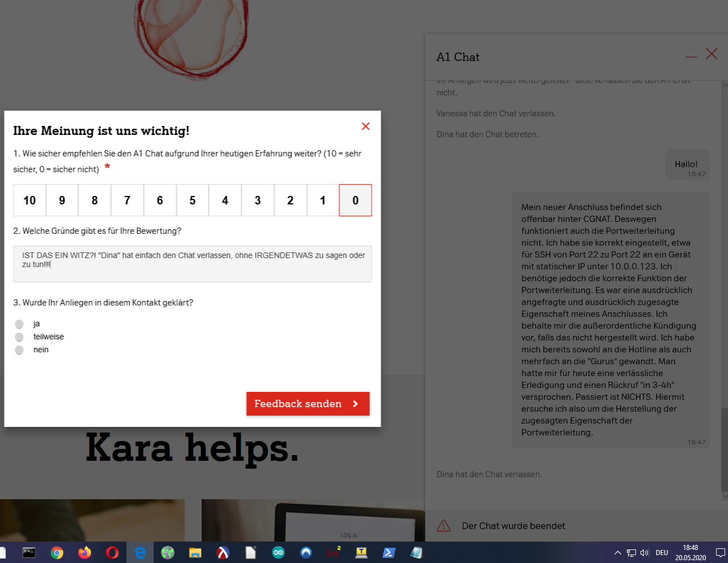The image size is (728, 563).
Task: Open the yellow T app in taskbar
Action: pyautogui.click(x=361, y=553)
